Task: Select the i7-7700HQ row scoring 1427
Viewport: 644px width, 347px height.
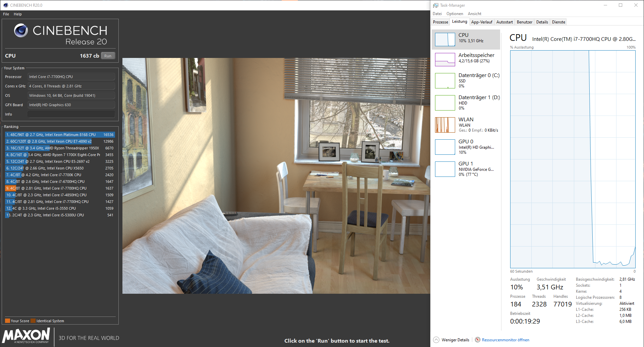Action: (60, 202)
